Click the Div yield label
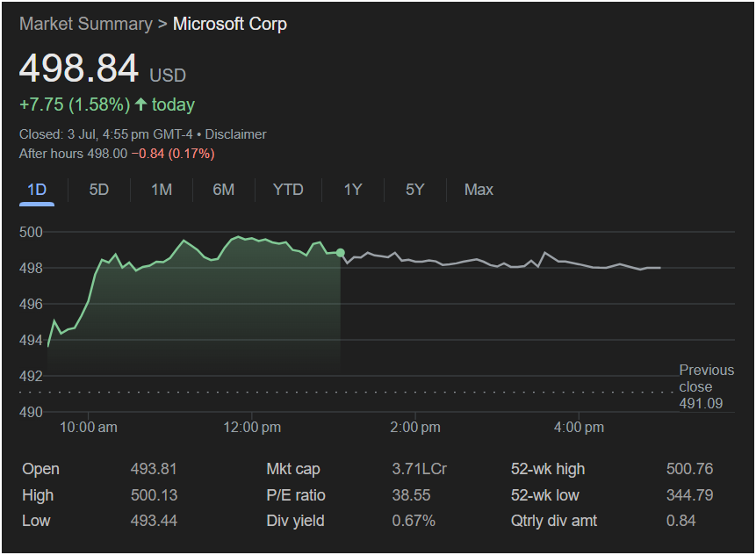 (296, 521)
